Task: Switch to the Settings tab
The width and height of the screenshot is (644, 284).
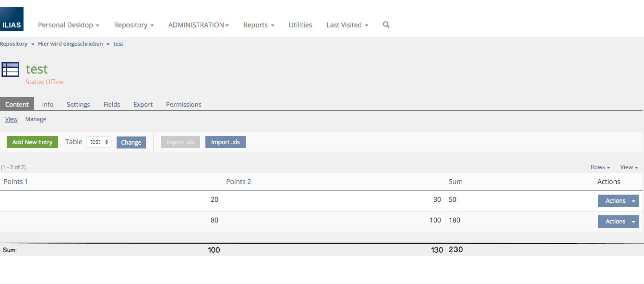Action: [x=78, y=104]
